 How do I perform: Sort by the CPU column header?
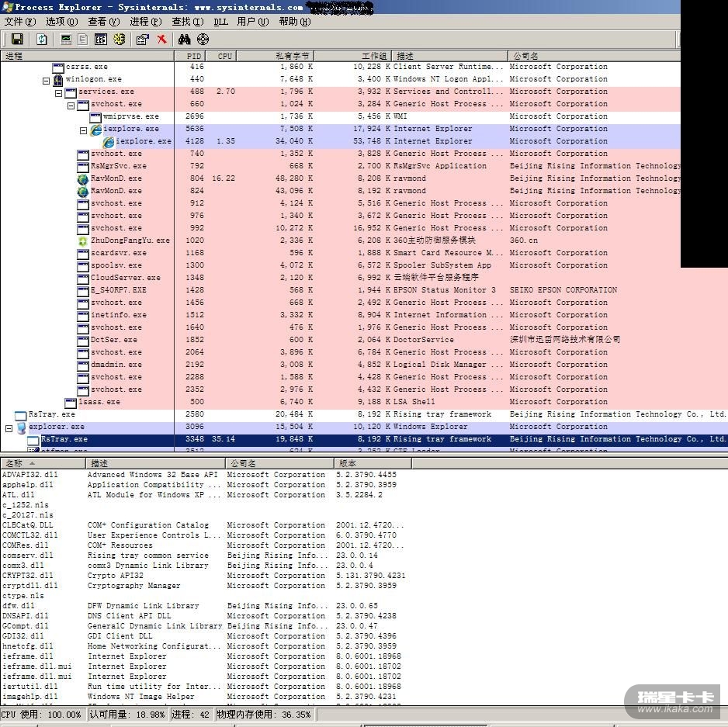(221, 56)
